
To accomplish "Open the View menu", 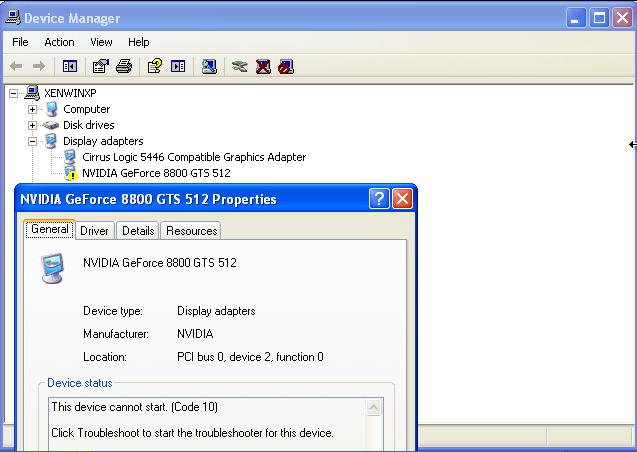I will pos(101,42).
